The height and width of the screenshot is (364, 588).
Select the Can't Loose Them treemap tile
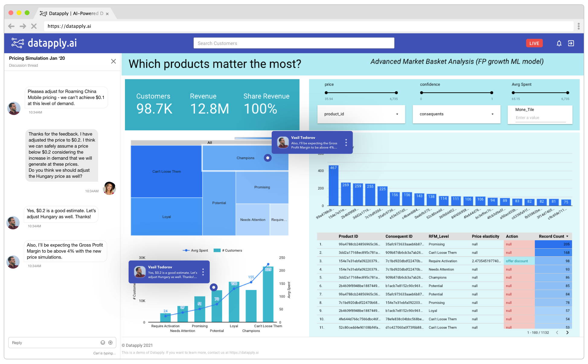click(x=166, y=171)
